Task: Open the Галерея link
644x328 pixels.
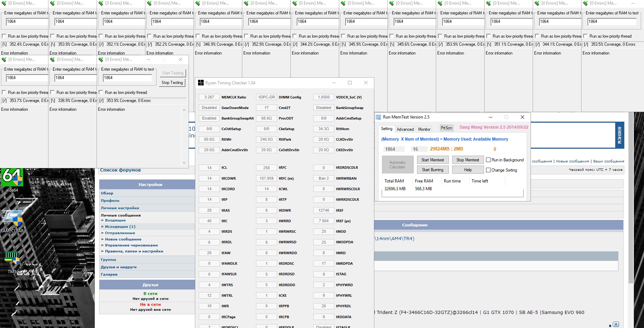Action: [109, 275]
